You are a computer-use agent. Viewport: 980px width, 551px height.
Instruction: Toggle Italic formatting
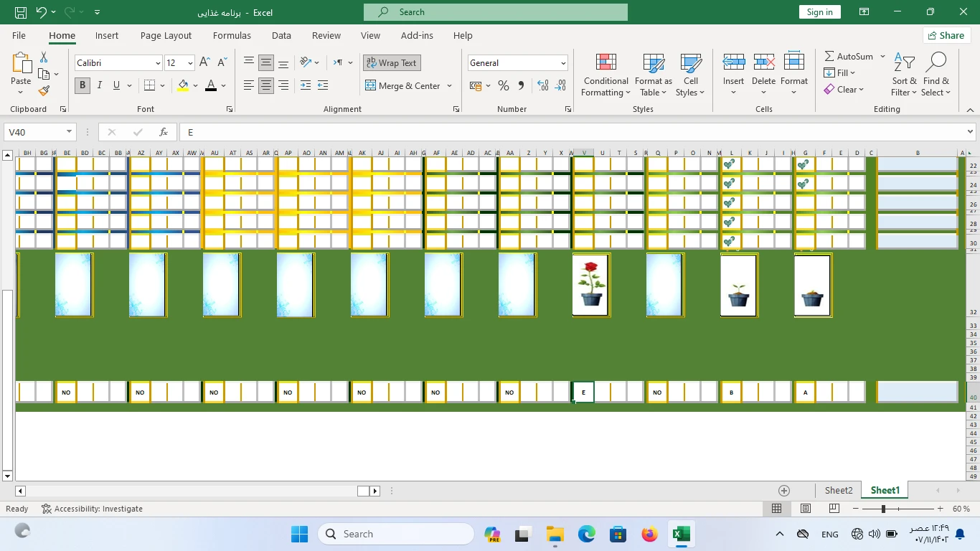tap(99, 85)
